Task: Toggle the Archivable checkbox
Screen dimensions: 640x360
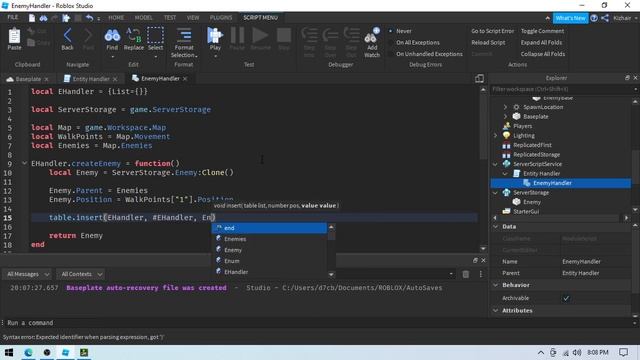Action: click(566, 298)
